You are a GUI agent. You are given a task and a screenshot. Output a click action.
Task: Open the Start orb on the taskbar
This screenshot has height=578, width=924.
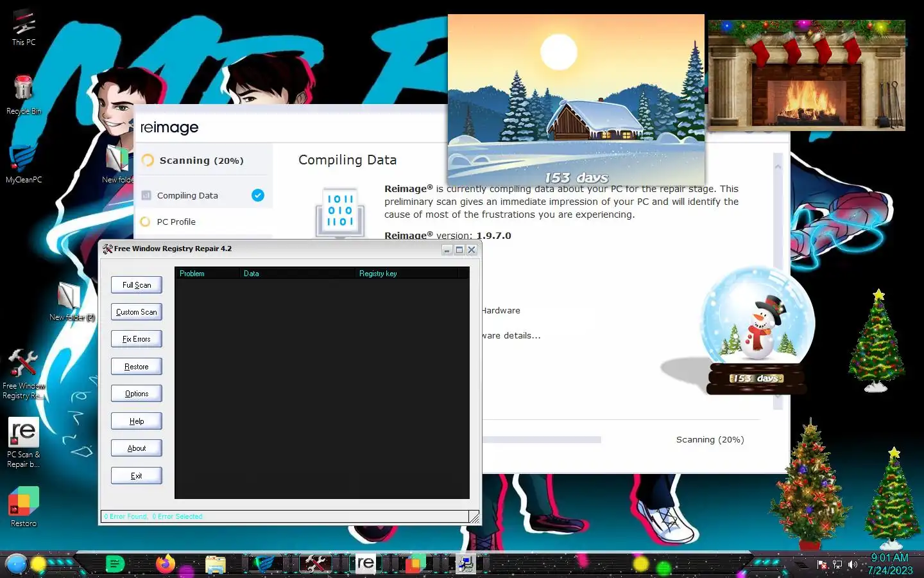(16, 564)
